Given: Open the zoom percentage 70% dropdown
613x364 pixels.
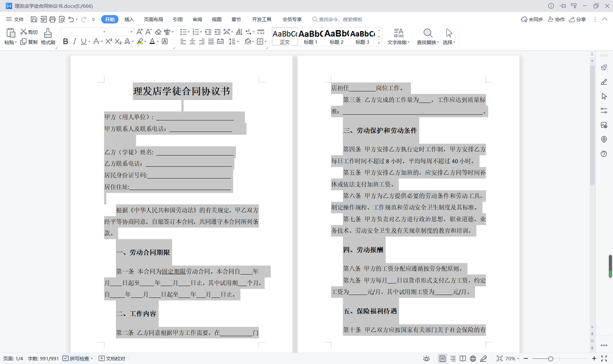Looking at the screenshot, I should 513,358.
